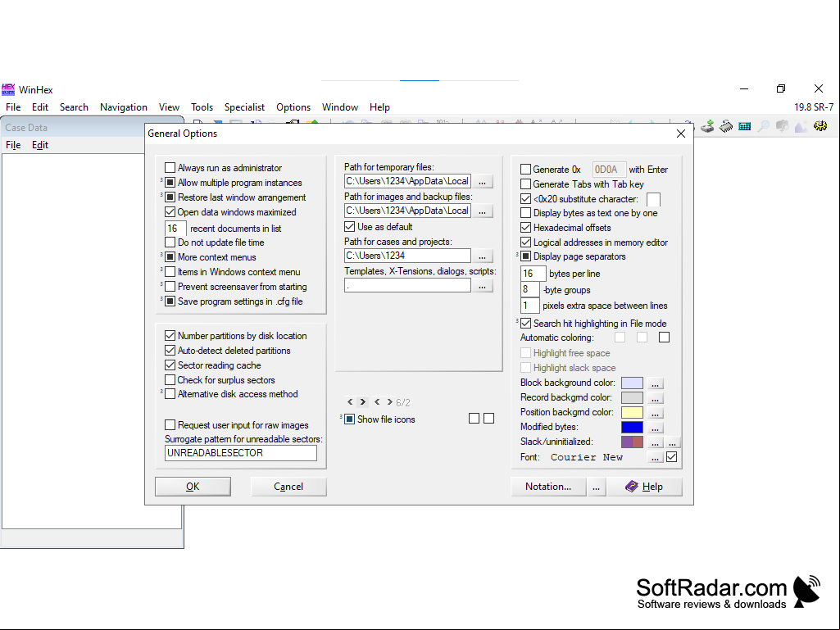
Task: Disable Sector reading cache
Action: pyautogui.click(x=170, y=365)
